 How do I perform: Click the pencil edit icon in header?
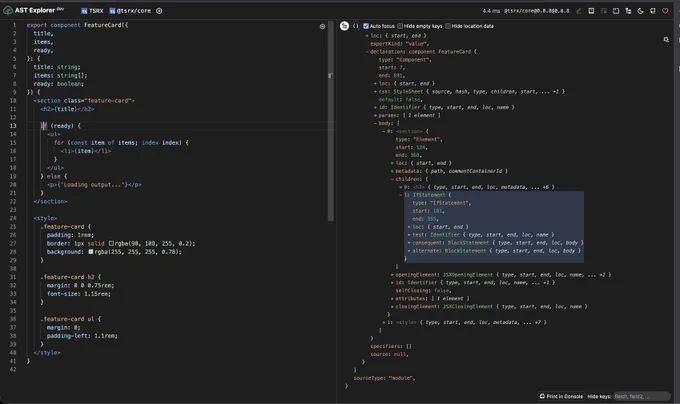point(579,11)
